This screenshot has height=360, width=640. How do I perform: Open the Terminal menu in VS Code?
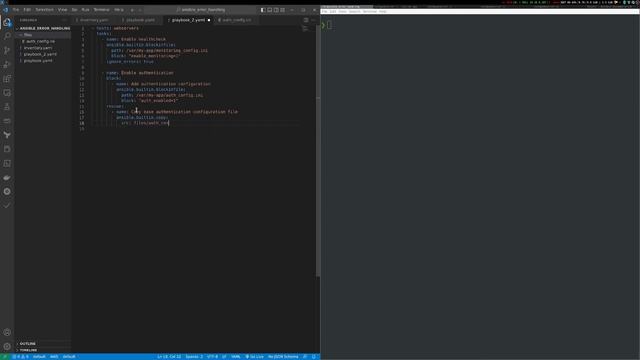pyautogui.click(x=102, y=10)
